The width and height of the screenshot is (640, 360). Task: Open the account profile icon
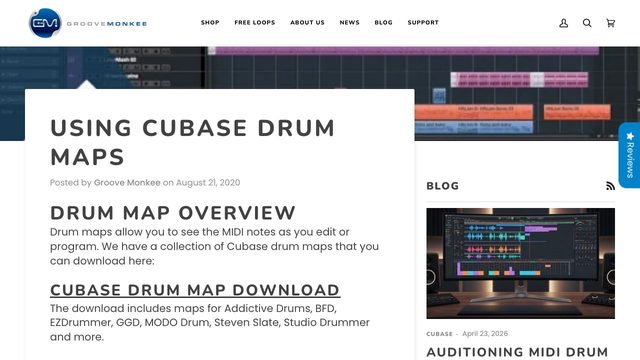tap(563, 23)
